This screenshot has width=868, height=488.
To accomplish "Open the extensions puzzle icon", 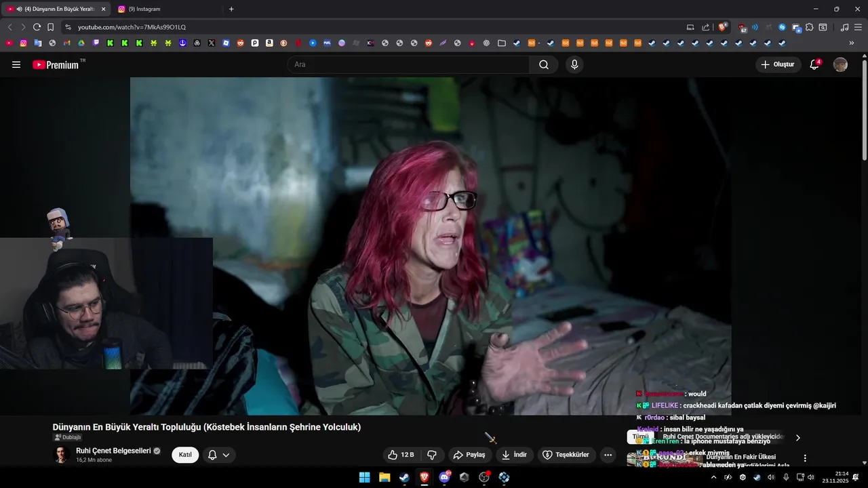I will pos(809,27).
